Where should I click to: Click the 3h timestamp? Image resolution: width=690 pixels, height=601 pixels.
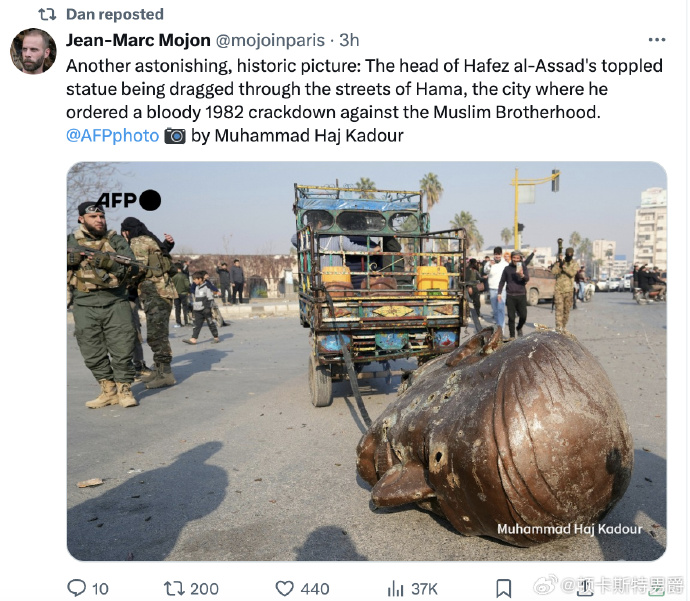tap(349, 40)
